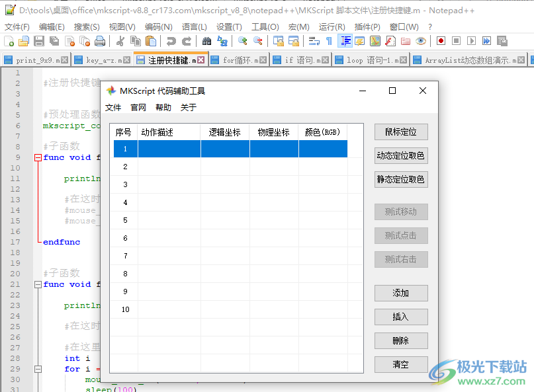
Task: Open Function List from toolbar
Action: [390, 41]
